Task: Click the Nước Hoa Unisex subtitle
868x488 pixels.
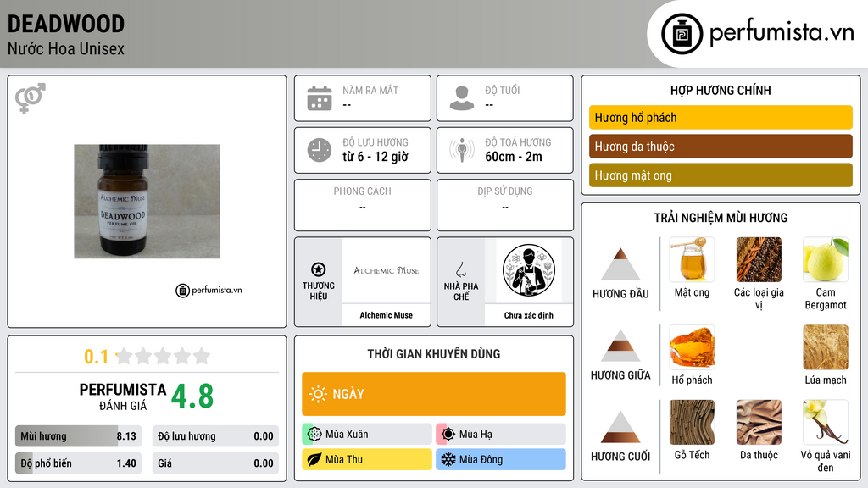Action: [x=66, y=48]
